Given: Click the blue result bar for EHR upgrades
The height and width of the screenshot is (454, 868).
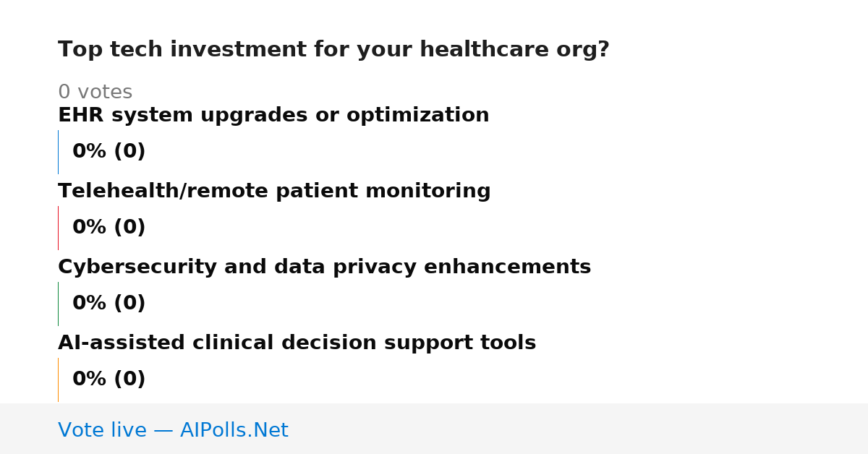Looking at the screenshot, I should 58,152.
